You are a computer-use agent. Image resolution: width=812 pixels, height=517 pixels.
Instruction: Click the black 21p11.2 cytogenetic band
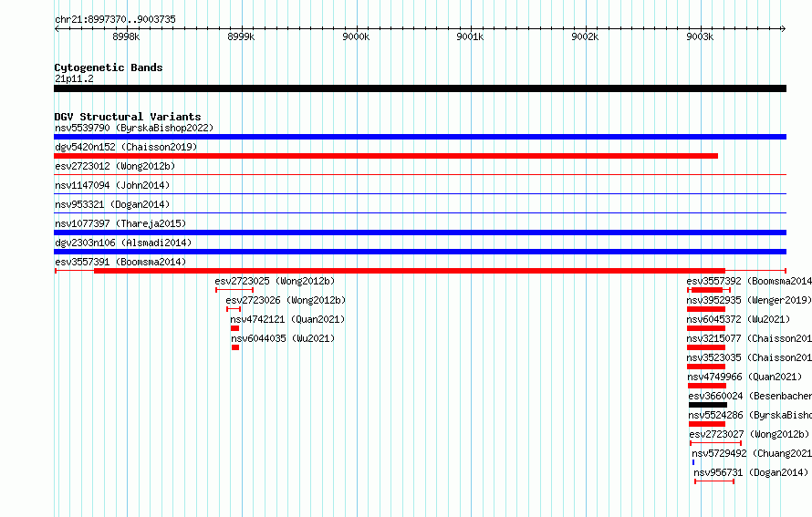pyautogui.click(x=420, y=88)
